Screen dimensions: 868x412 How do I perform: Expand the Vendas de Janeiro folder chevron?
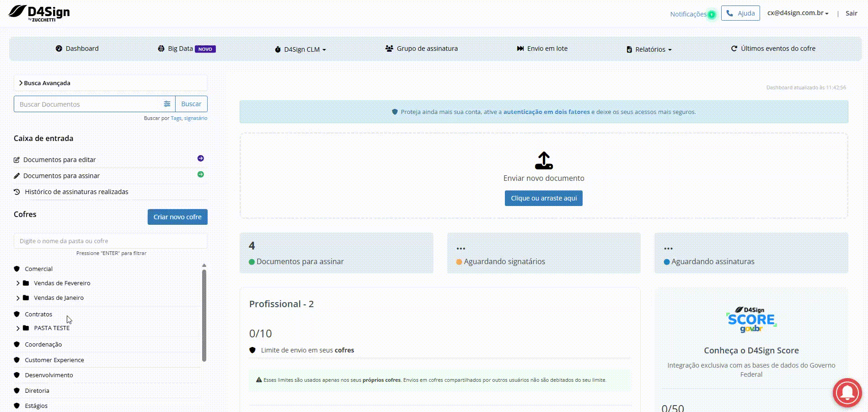click(x=18, y=298)
